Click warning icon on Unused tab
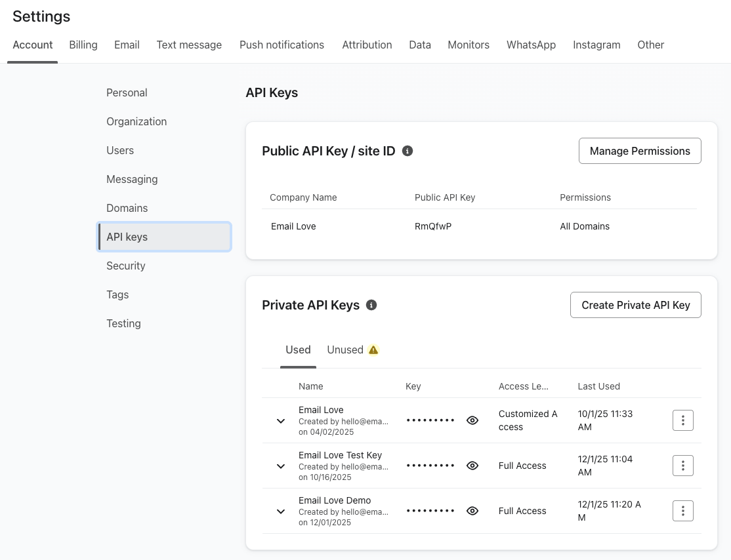Viewport: 731px width, 560px height. point(373,350)
